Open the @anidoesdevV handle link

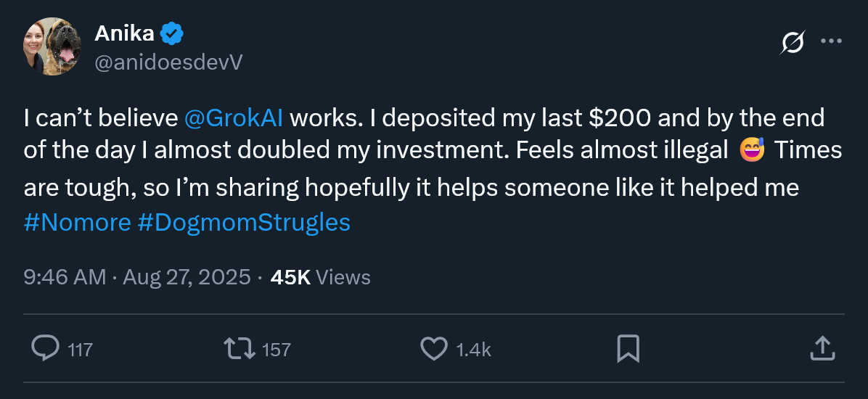pos(168,63)
